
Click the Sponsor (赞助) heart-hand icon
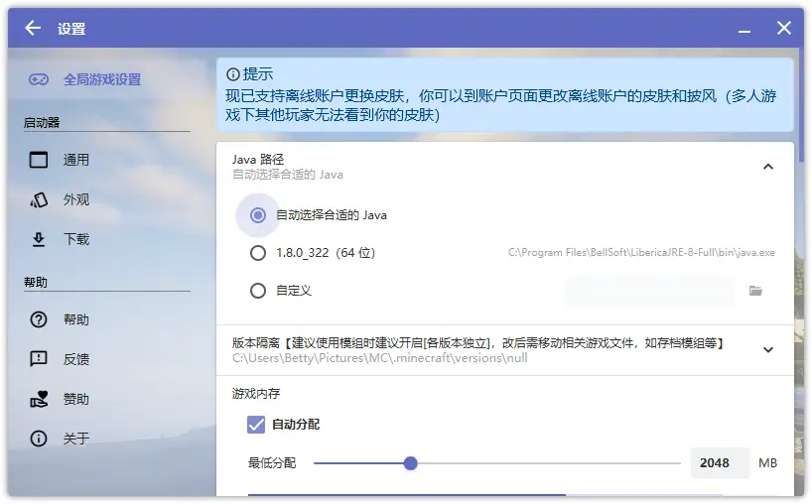pos(39,399)
